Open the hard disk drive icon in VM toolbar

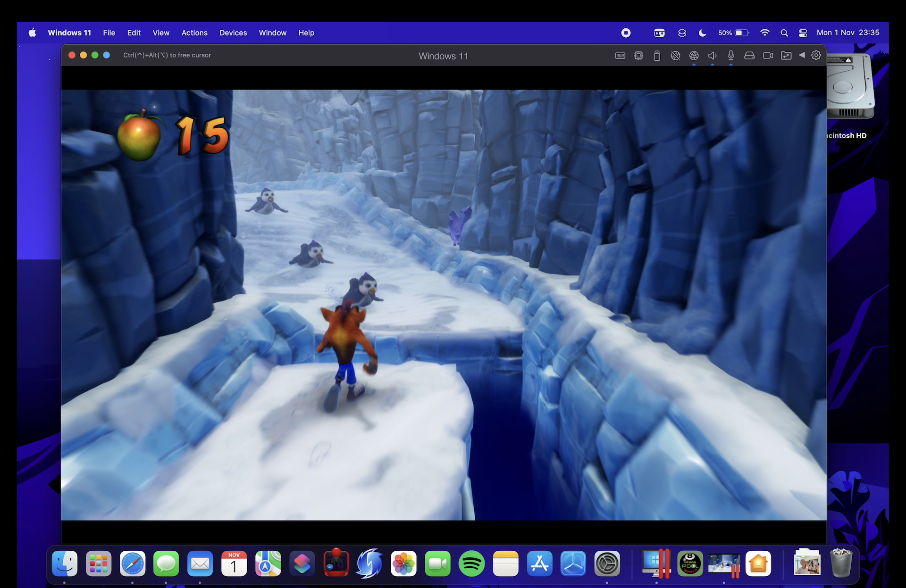tap(749, 56)
